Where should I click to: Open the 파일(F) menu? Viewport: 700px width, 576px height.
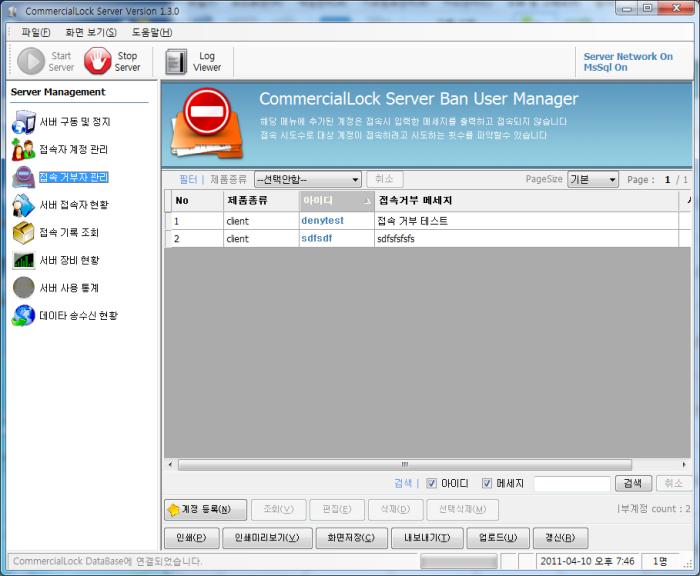coord(36,32)
